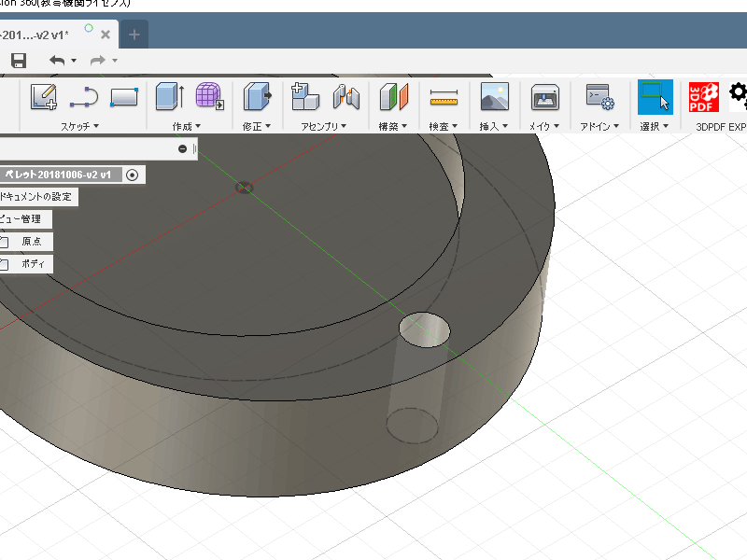Open the 構築 dropdown menu
The width and height of the screenshot is (747, 560).
coord(392,126)
